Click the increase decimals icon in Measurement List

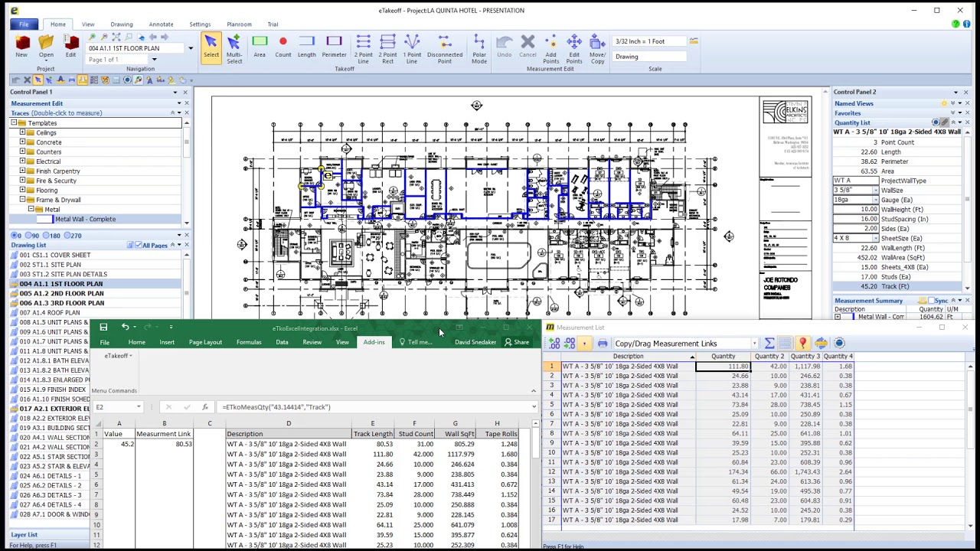[x=554, y=344]
